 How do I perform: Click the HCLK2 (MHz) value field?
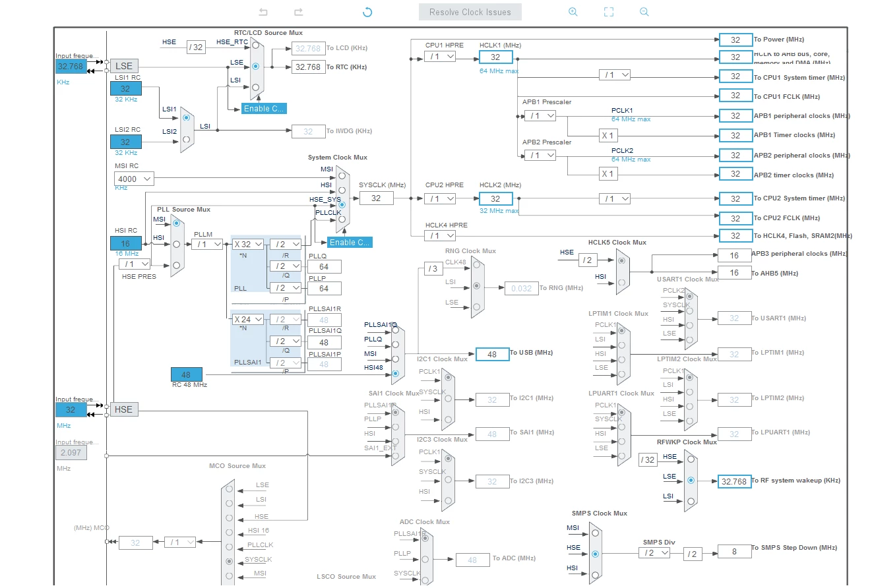pyautogui.click(x=495, y=198)
